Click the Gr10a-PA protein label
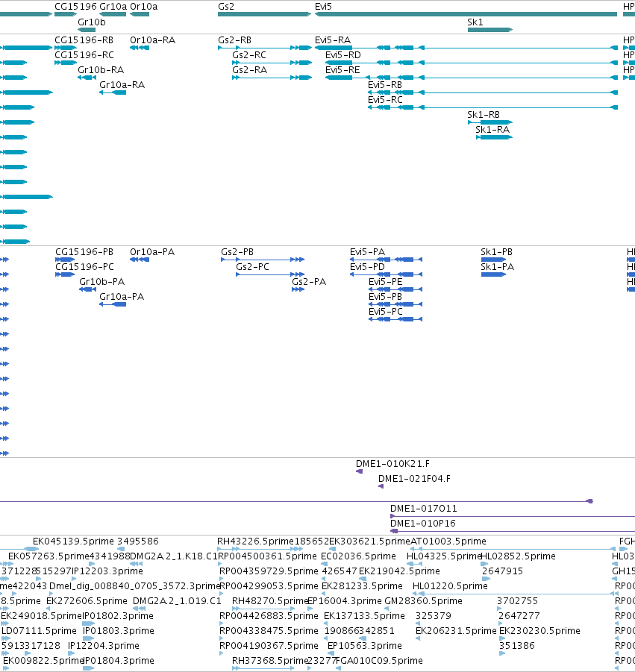 [122, 297]
